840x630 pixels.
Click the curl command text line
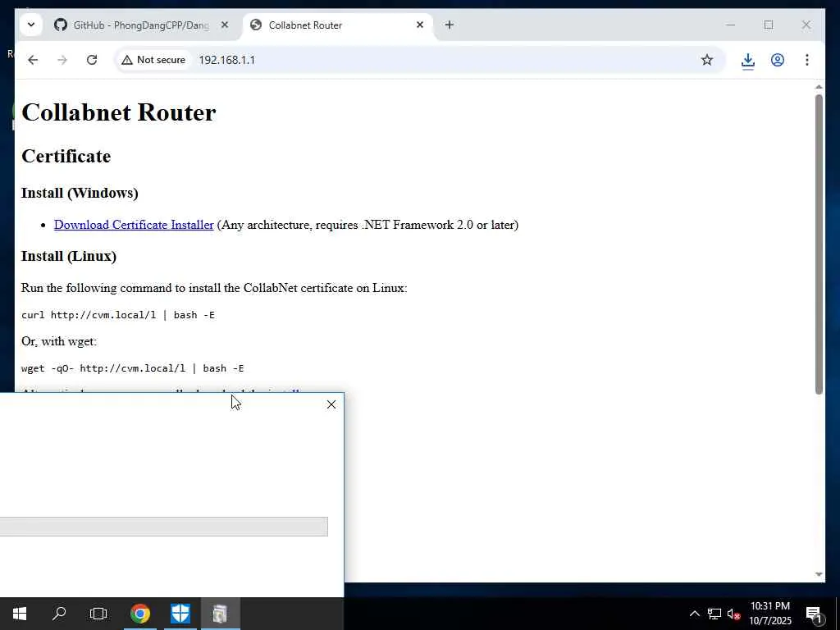pyautogui.click(x=118, y=315)
